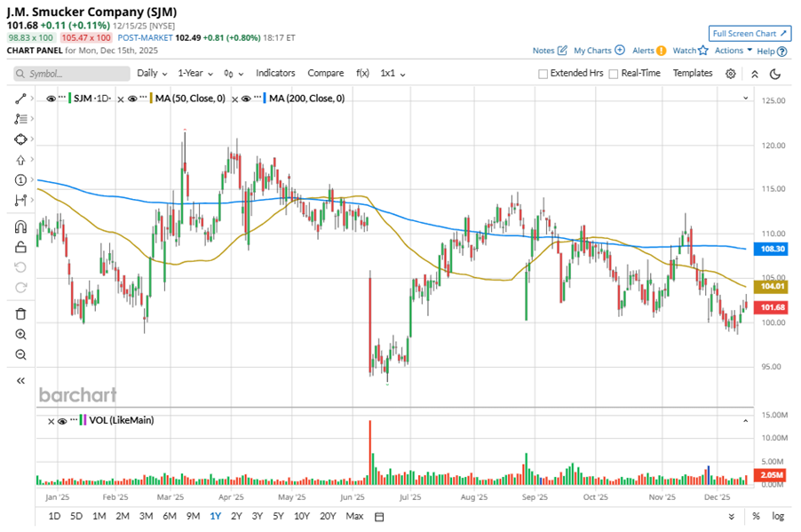Open the Actions dropdown
Viewport: 801px width, 532px height.
(733, 50)
